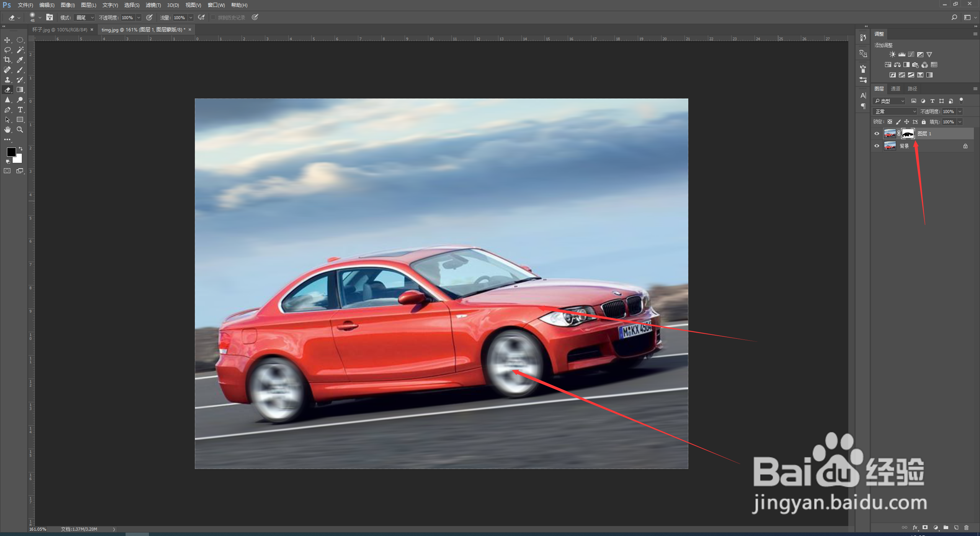Select the 背景 layer thumbnail
This screenshot has width=980, height=536.
[x=890, y=146]
